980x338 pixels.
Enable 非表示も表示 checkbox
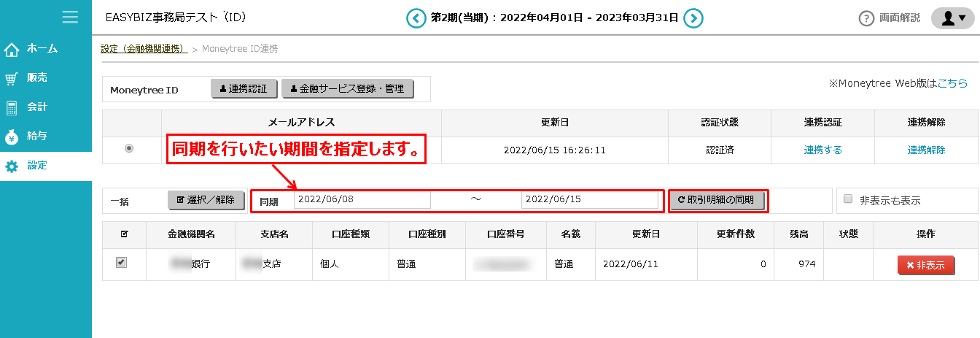pos(847,199)
